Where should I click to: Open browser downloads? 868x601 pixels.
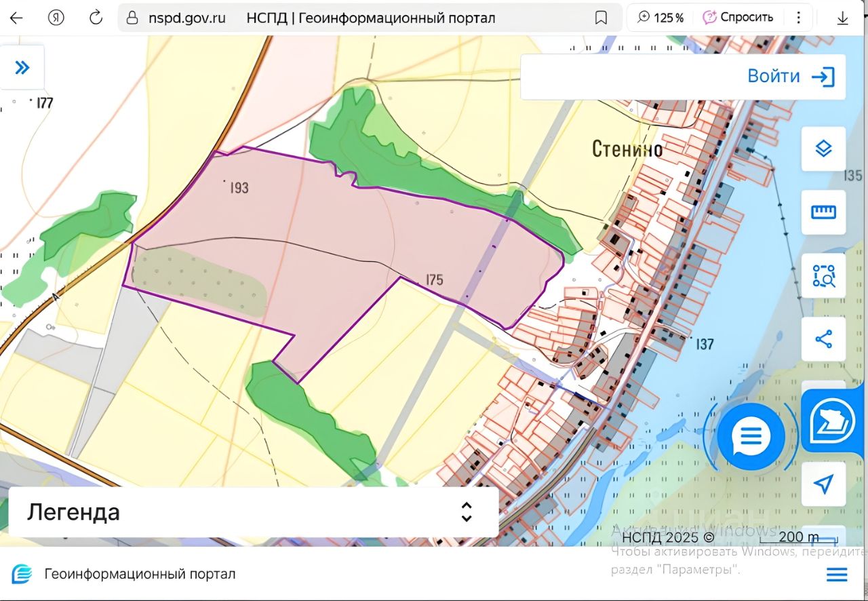(843, 18)
